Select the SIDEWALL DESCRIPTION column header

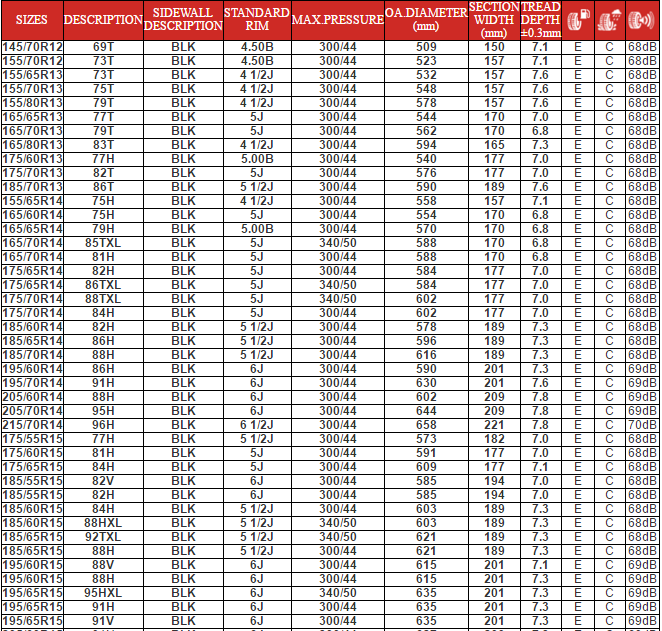[183, 19]
